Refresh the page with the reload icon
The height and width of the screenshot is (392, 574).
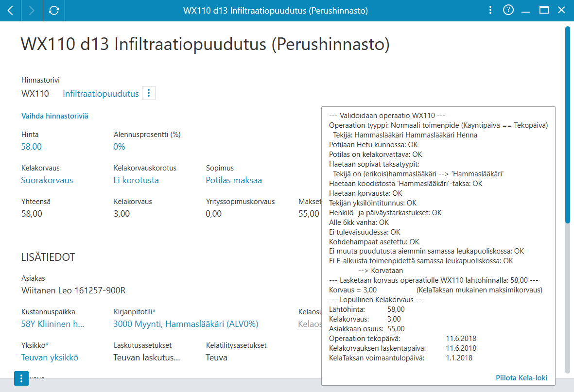click(54, 10)
